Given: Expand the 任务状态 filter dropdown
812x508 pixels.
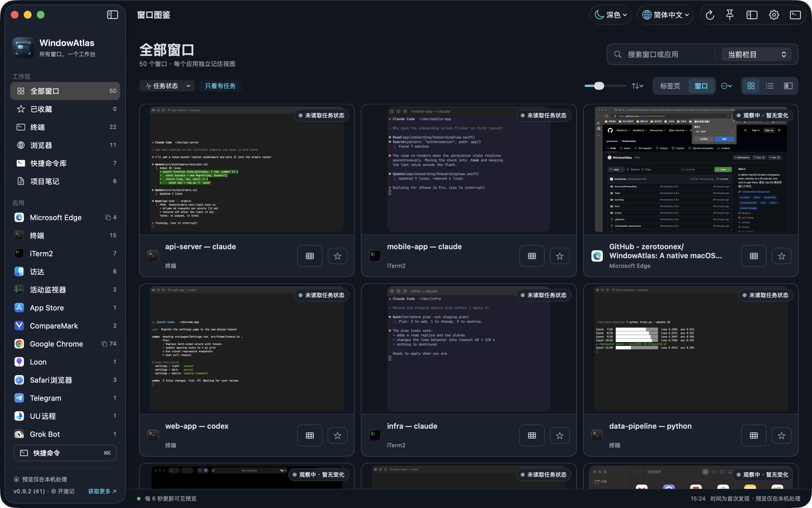Looking at the screenshot, I should click(167, 86).
